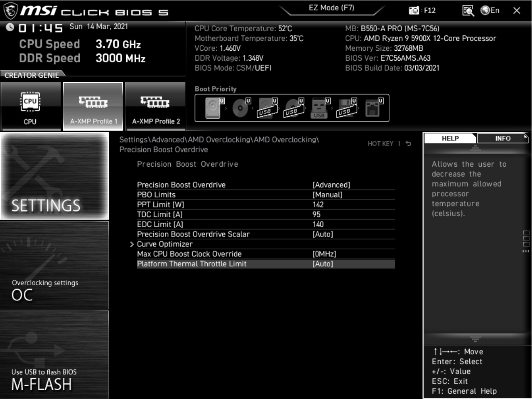Image resolution: width=532 pixels, height=399 pixels.
Task: Click the date Sun 14 Mar, 2021
Action: [x=98, y=27]
